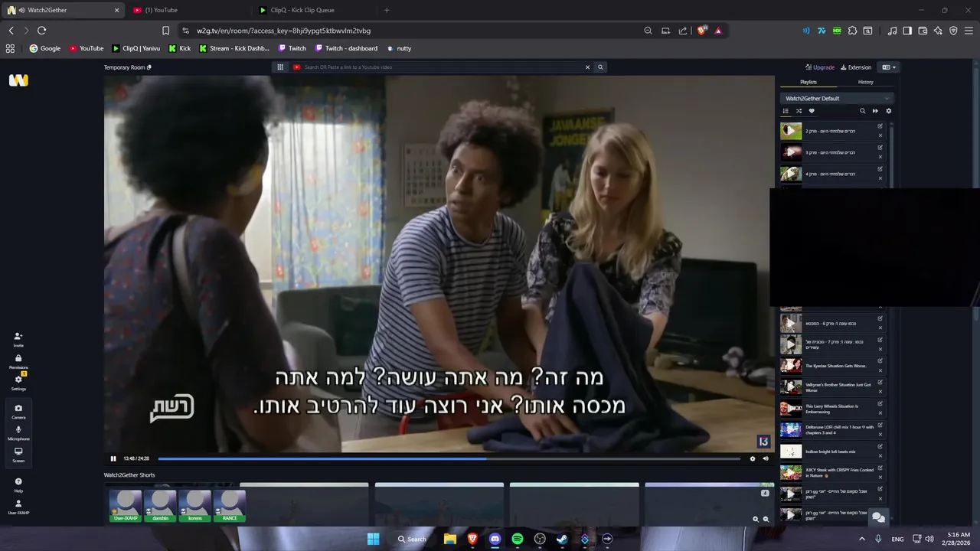Remove 'This Larry Wheels Situation' from playlist

880,413
